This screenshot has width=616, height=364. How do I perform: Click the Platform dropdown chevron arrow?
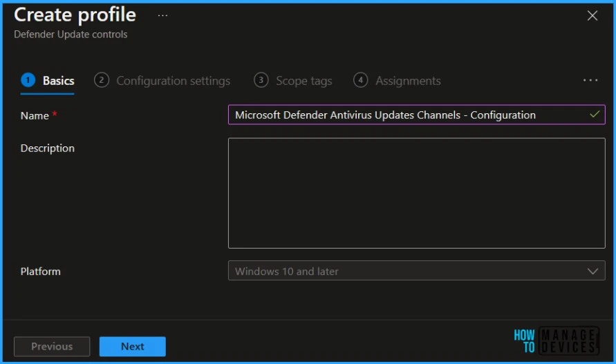point(592,271)
